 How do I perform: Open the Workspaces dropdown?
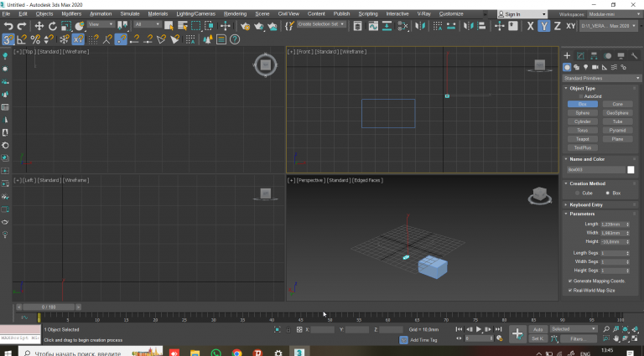(x=613, y=14)
